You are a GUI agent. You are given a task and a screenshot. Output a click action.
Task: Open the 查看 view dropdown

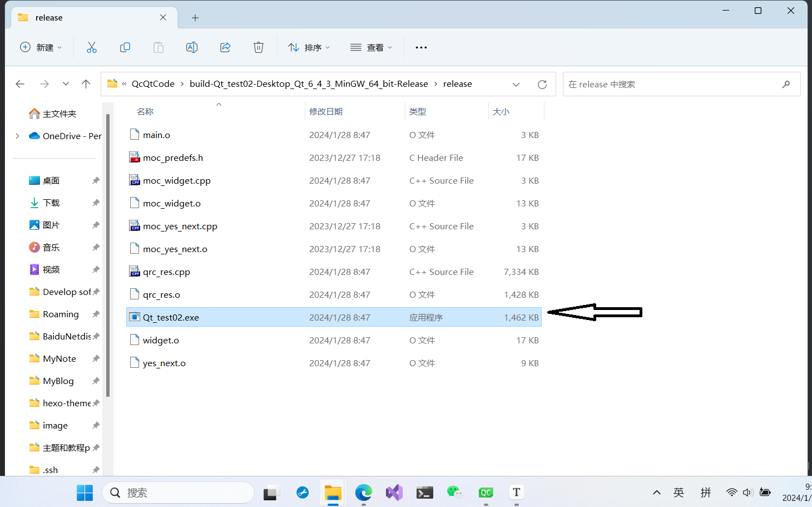372,47
